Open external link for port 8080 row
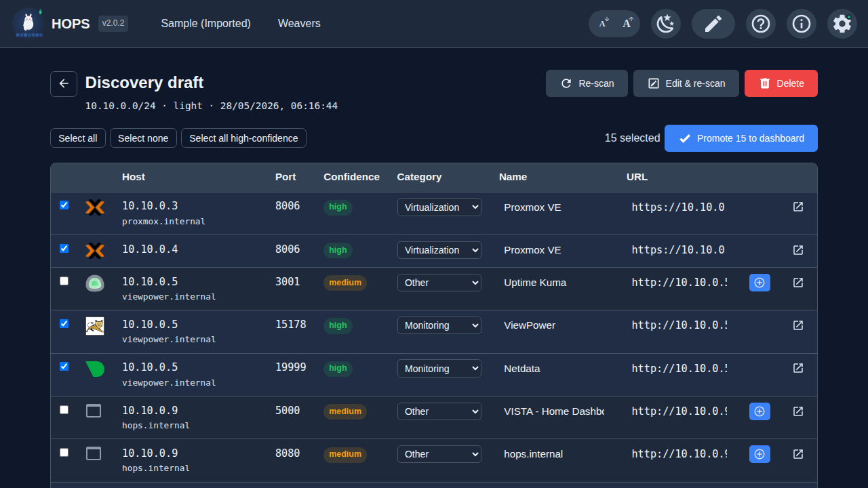This screenshot has width=868, height=488. point(798,454)
